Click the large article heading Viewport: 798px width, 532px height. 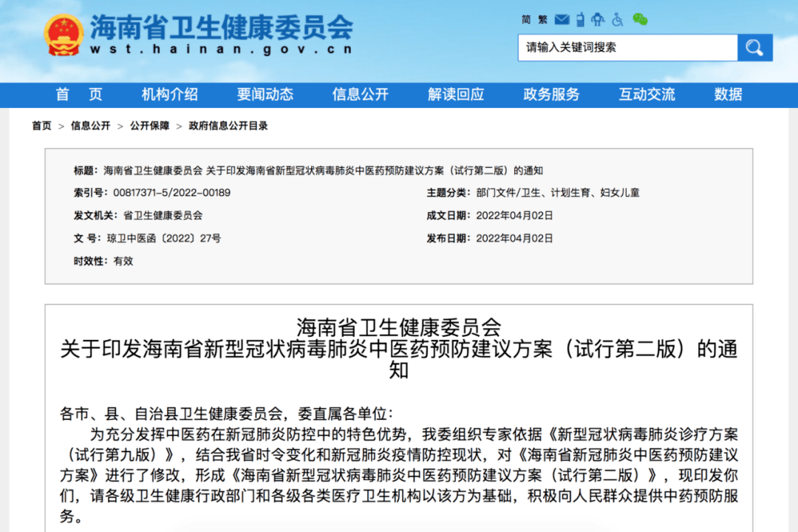pos(398,349)
